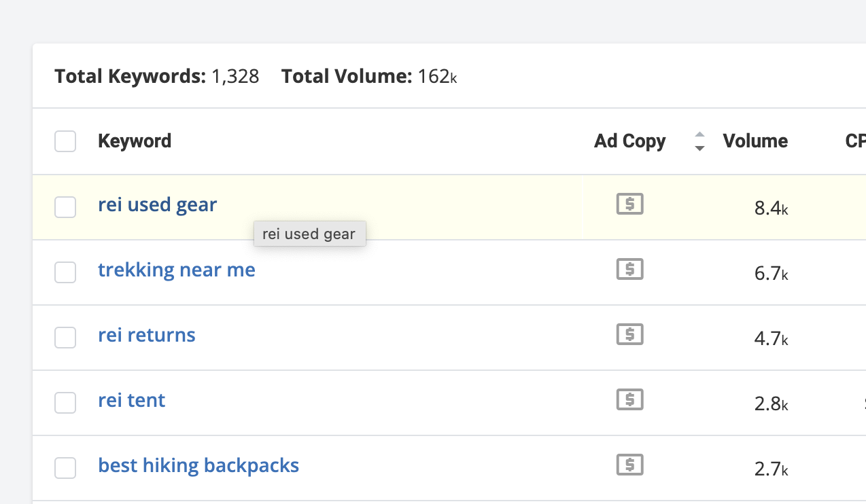
Task: Open ad copy for rei tent
Action: tap(629, 400)
